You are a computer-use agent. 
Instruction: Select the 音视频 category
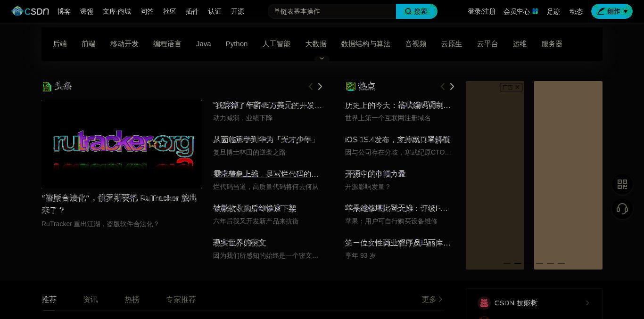click(x=416, y=44)
